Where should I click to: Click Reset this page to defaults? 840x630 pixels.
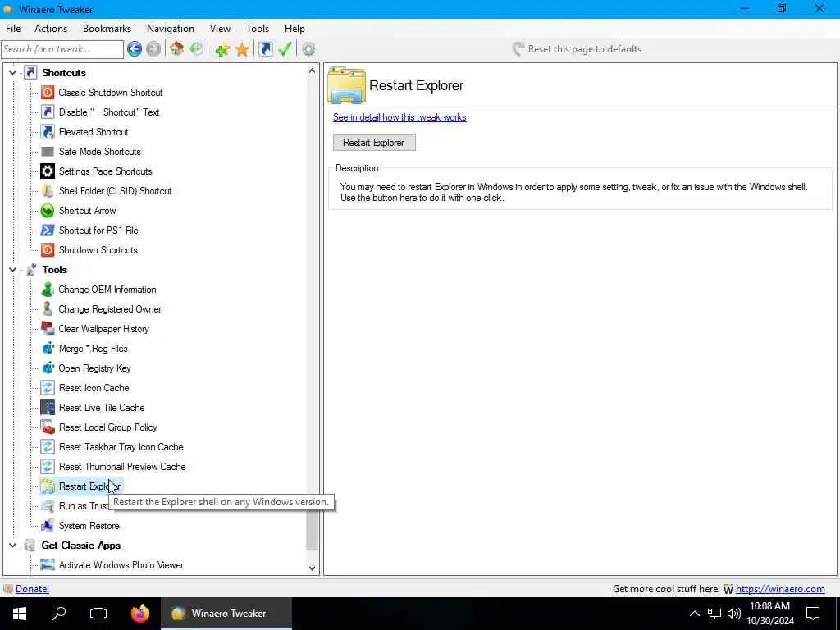(577, 49)
